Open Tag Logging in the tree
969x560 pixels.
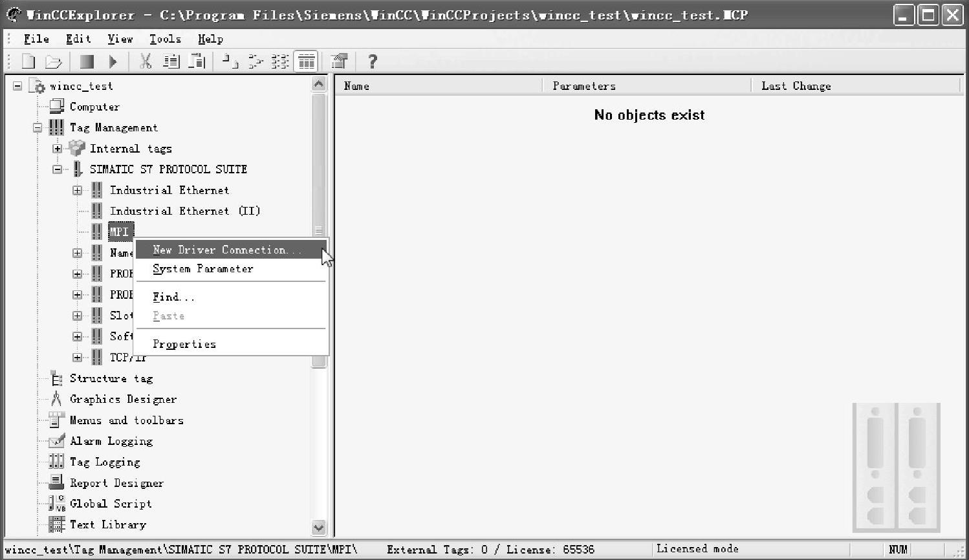coord(105,462)
